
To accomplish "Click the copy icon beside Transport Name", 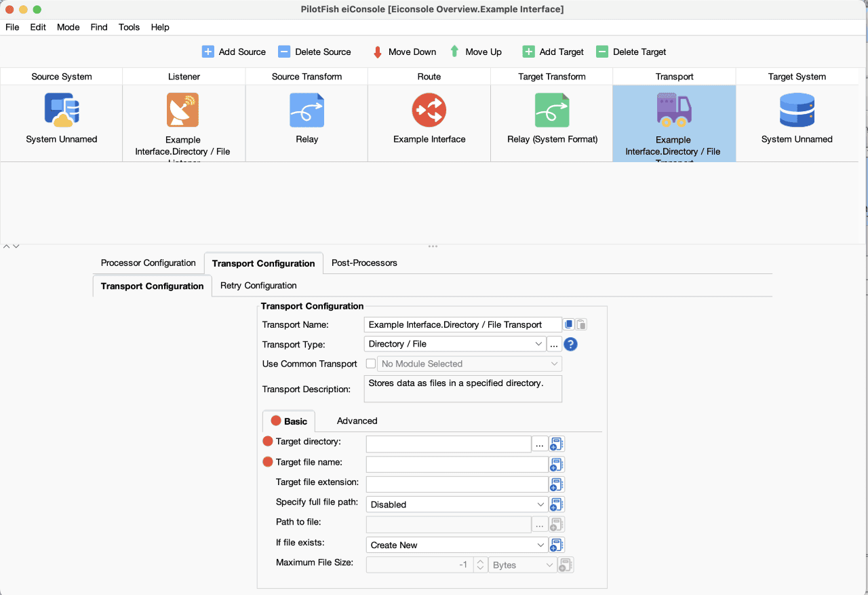I will pyautogui.click(x=570, y=324).
